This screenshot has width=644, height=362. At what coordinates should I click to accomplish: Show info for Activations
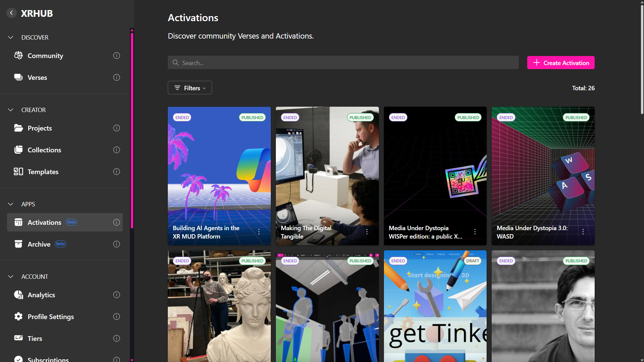pyautogui.click(x=116, y=222)
